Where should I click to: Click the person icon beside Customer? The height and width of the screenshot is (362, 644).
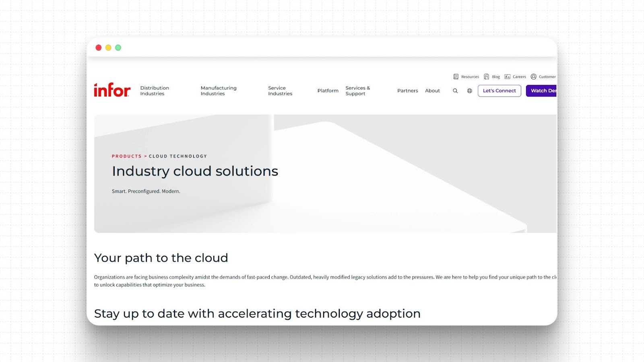(x=533, y=76)
